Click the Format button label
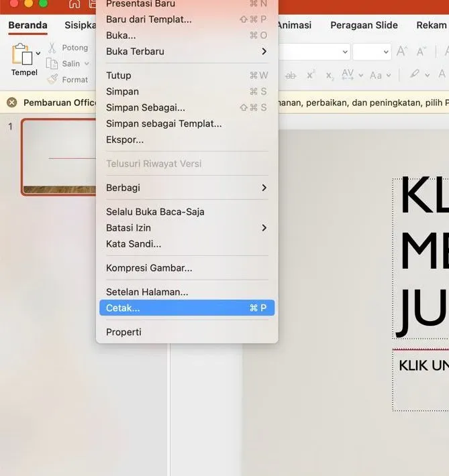449x476 pixels. 74,80
